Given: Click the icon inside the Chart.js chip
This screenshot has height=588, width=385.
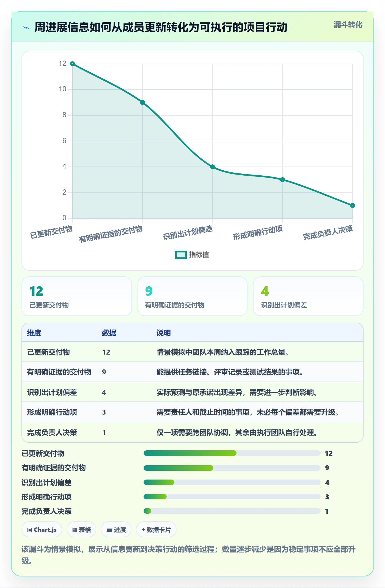Looking at the screenshot, I should coord(30,530).
